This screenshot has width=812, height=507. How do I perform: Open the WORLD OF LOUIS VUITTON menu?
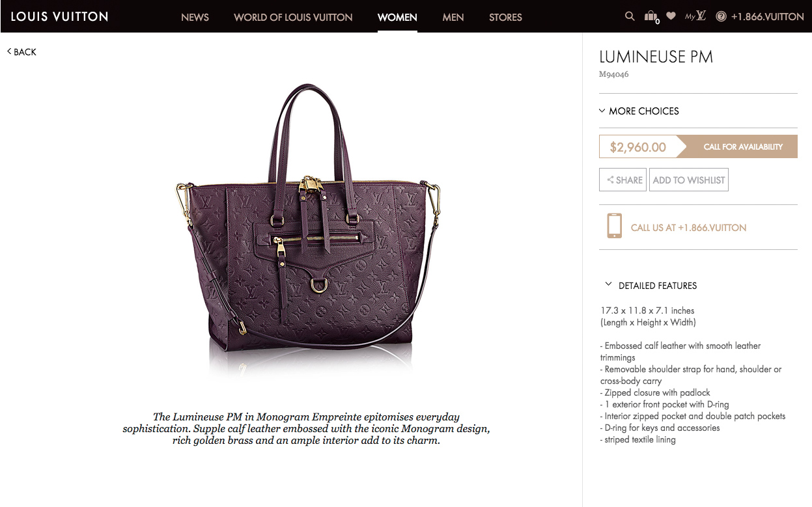tap(293, 18)
